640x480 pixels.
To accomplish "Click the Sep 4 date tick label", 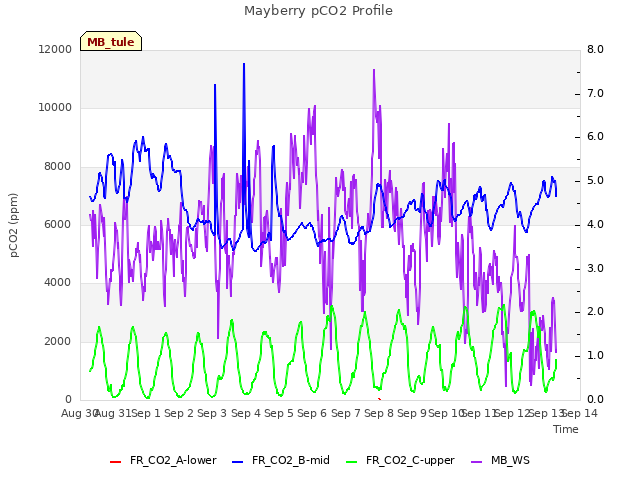I will click(x=246, y=413).
